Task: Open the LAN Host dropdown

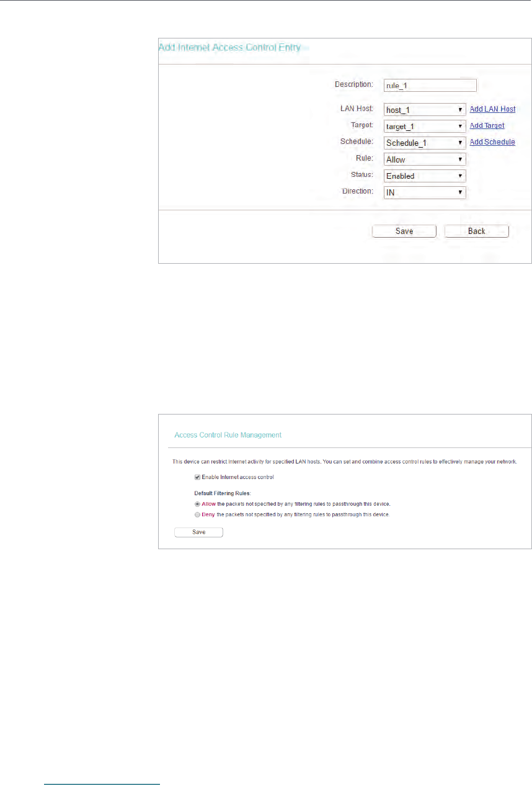Action: [425, 110]
